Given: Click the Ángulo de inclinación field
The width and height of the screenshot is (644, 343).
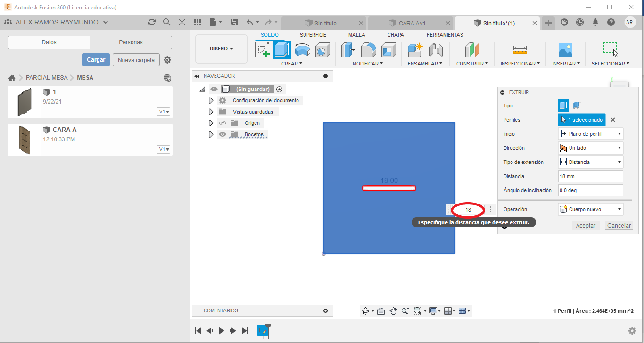Looking at the screenshot, I should (x=591, y=190).
